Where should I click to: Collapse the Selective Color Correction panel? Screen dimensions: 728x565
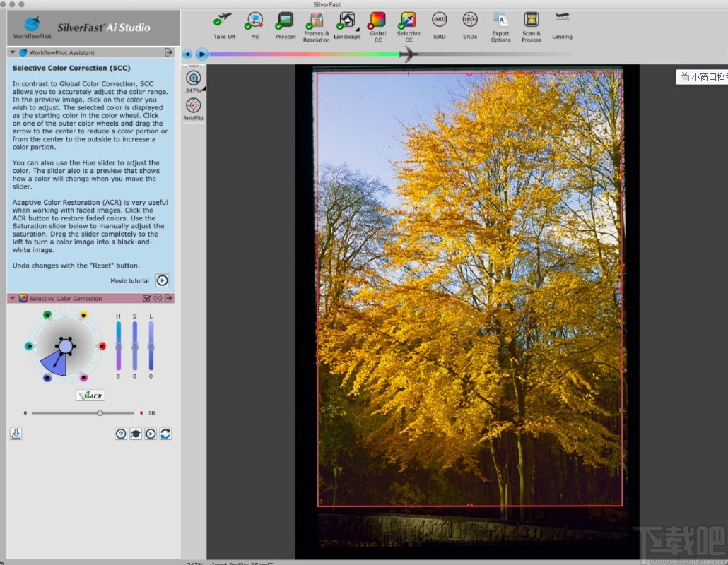point(13,299)
